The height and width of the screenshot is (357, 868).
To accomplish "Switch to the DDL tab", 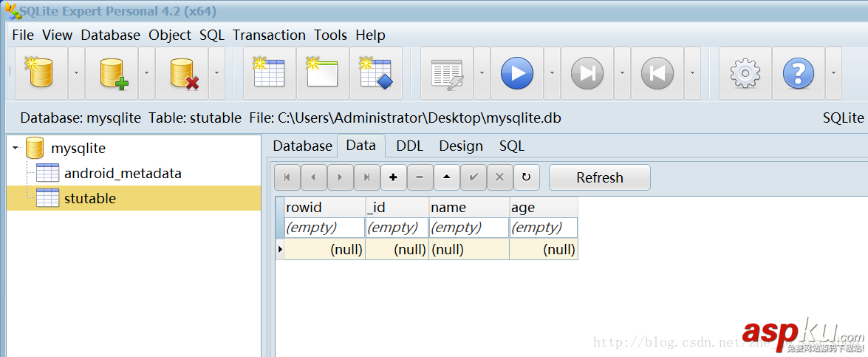I will coord(409,146).
